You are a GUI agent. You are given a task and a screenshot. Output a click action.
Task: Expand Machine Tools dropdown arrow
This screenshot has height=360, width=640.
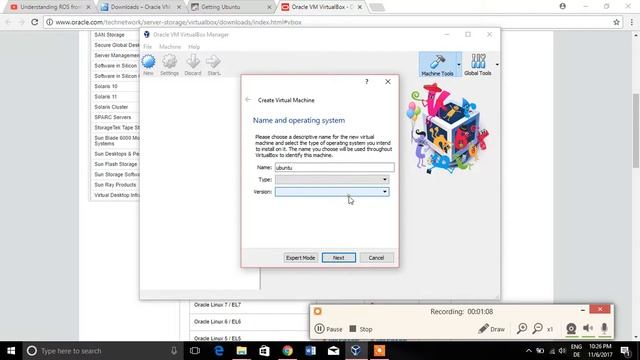[x=459, y=64]
